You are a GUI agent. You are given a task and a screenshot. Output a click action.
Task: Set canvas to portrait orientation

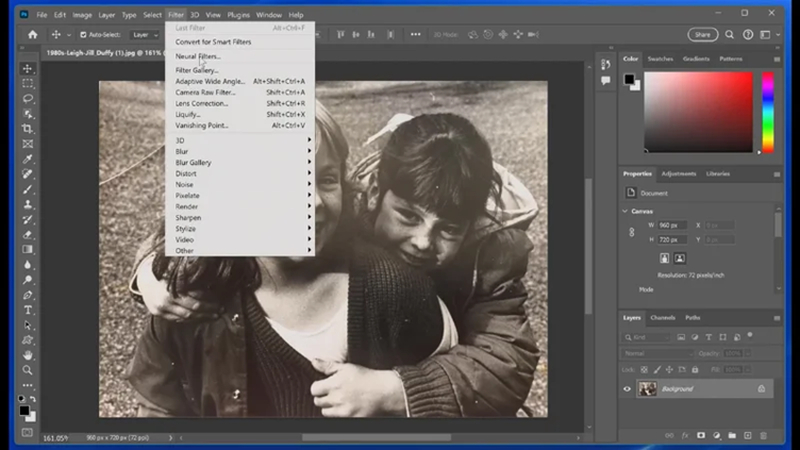coord(664,258)
